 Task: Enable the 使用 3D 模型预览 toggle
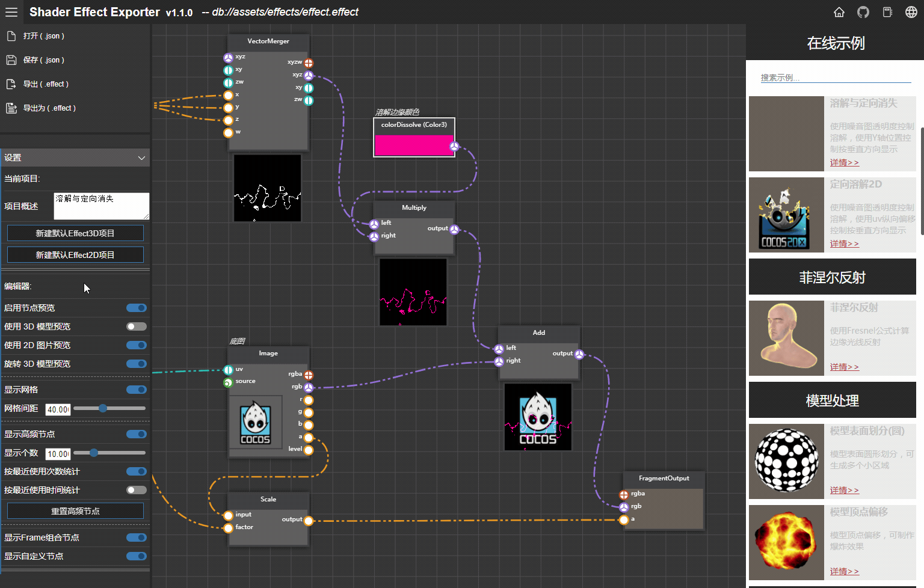(137, 326)
